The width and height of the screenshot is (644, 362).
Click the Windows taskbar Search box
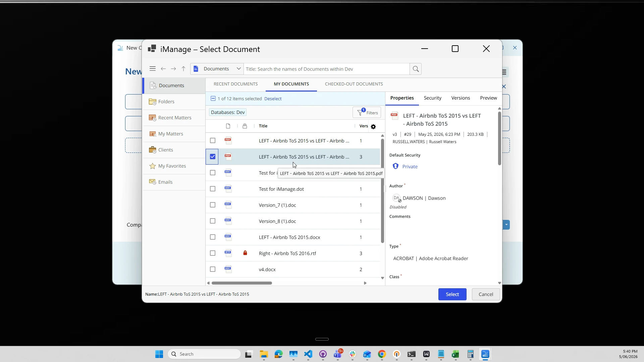coord(204,354)
